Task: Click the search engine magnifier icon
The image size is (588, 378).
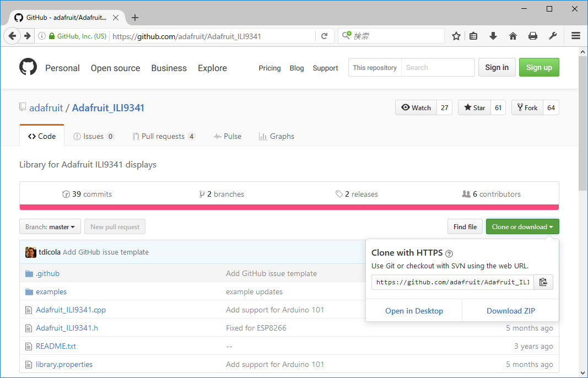Action: click(347, 36)
